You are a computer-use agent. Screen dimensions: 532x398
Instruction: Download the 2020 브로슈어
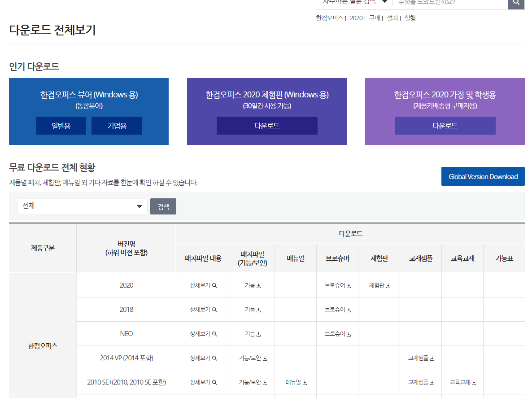coord(338,285)
